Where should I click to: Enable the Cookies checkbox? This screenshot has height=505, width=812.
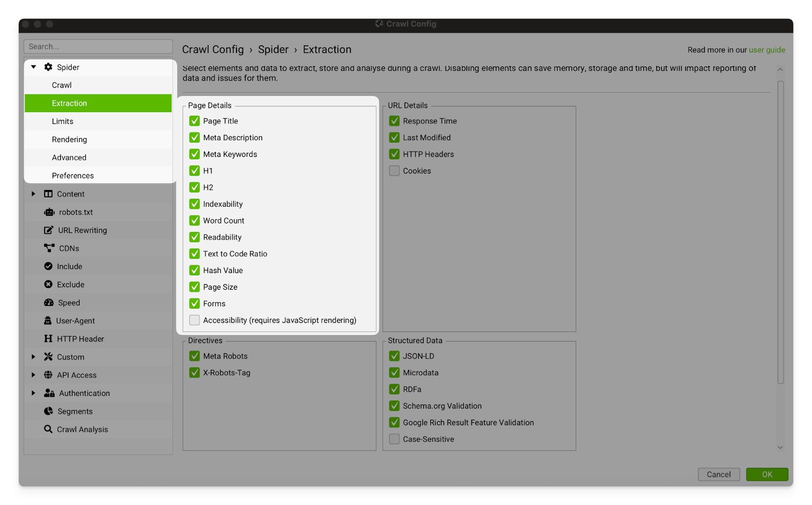coord(394,171)
